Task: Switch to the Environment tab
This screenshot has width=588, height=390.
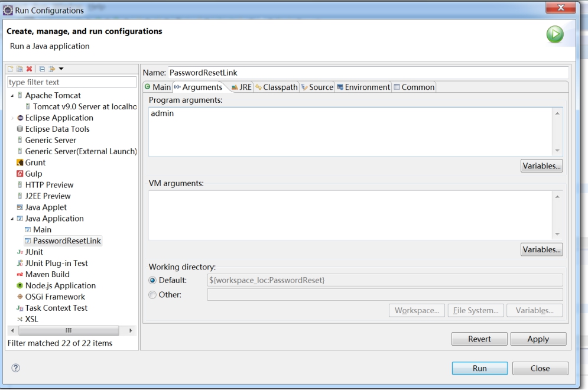Action: [x=363, y=87]
